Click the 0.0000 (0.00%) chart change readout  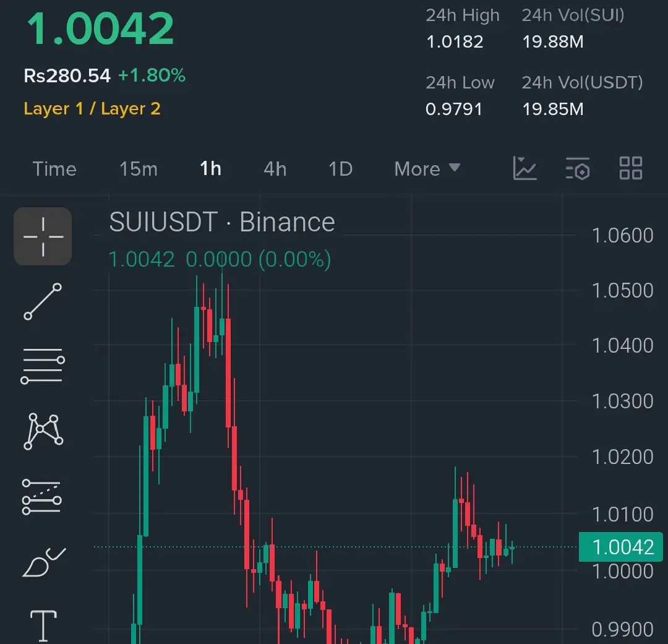pyautogui.click(x=258, y=259)
